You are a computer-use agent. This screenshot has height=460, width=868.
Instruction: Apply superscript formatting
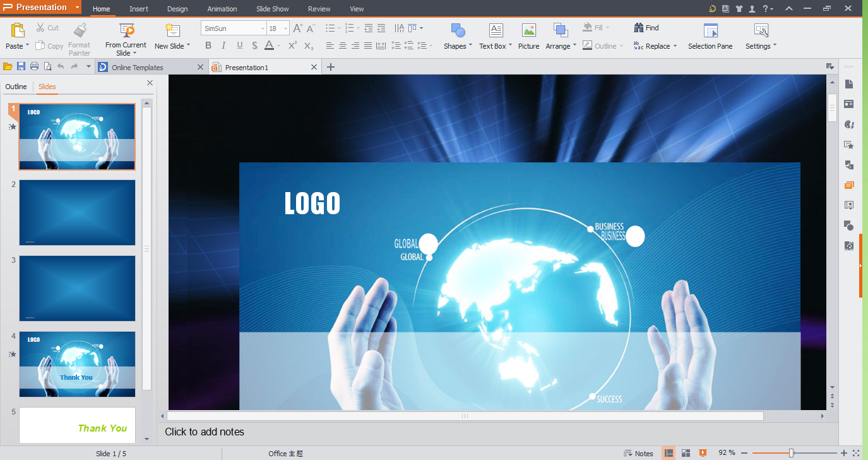coord(292,45)
